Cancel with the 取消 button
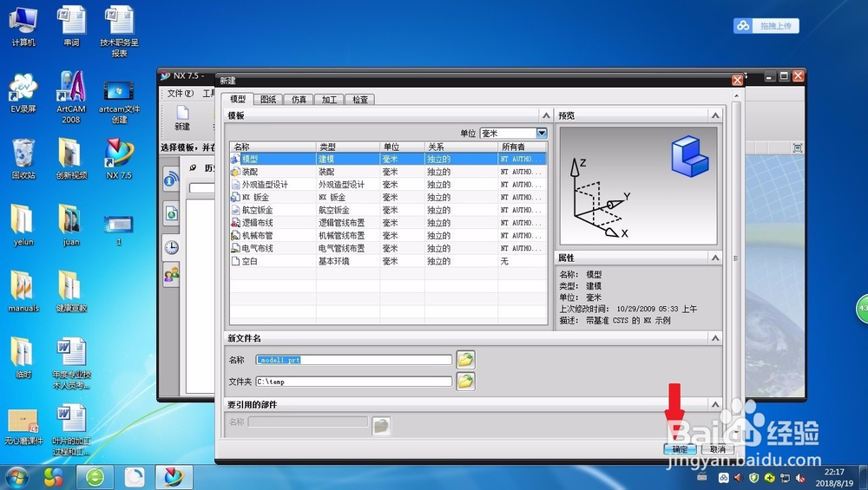The image size is (868, 490). click(718, 449)
